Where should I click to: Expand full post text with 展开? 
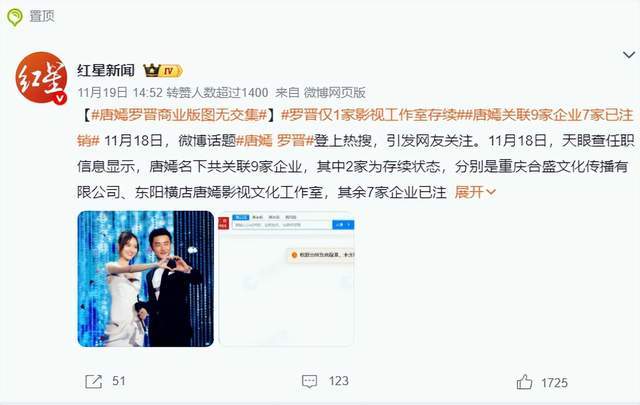(475, 192)
